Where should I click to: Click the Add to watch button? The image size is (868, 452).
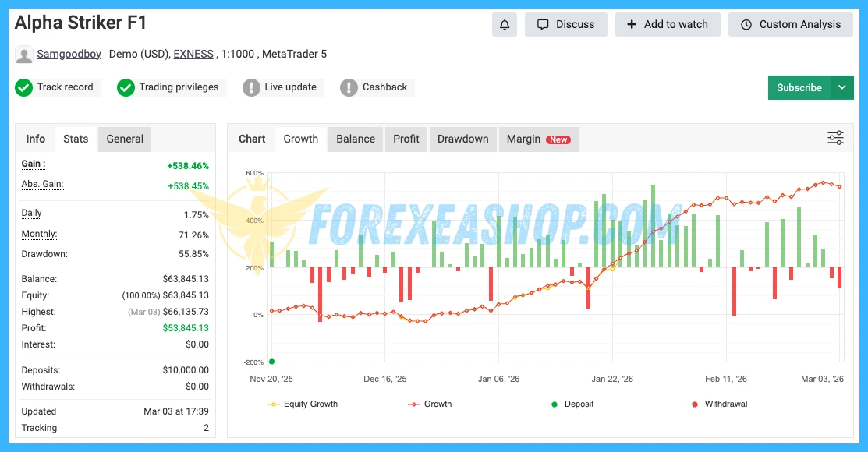click(x=668, y=24)
